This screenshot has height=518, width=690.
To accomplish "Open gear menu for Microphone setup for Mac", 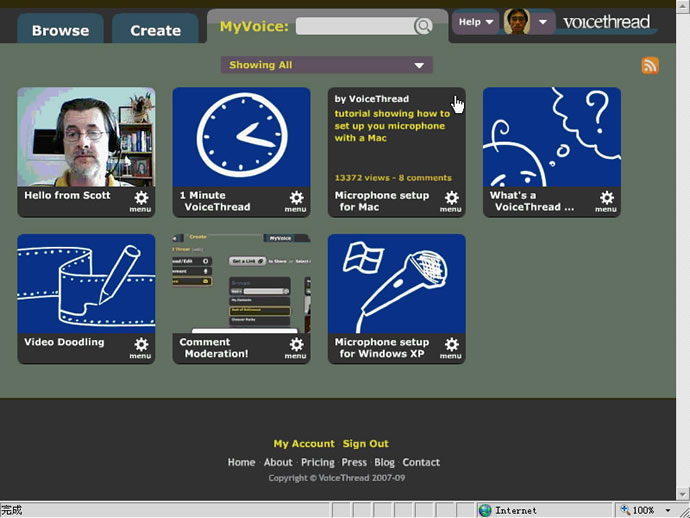I will tap(451, 202).
